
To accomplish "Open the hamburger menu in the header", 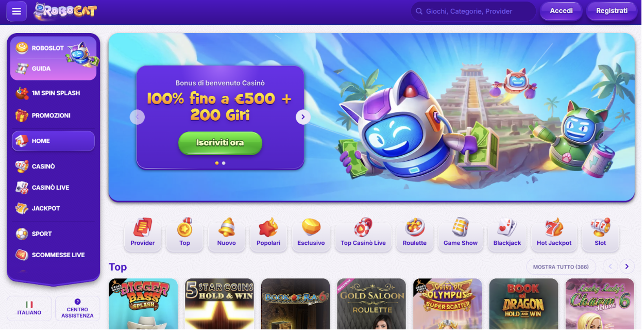I will pyautogui.click(x=16, y=11).
